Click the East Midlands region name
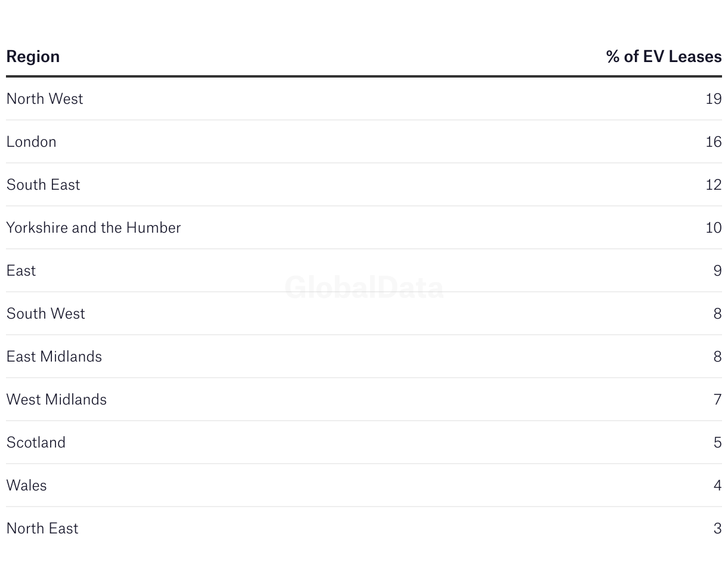The height and width of the screenshot is (574, 728). pyautogui.click(x=54, y=356)
